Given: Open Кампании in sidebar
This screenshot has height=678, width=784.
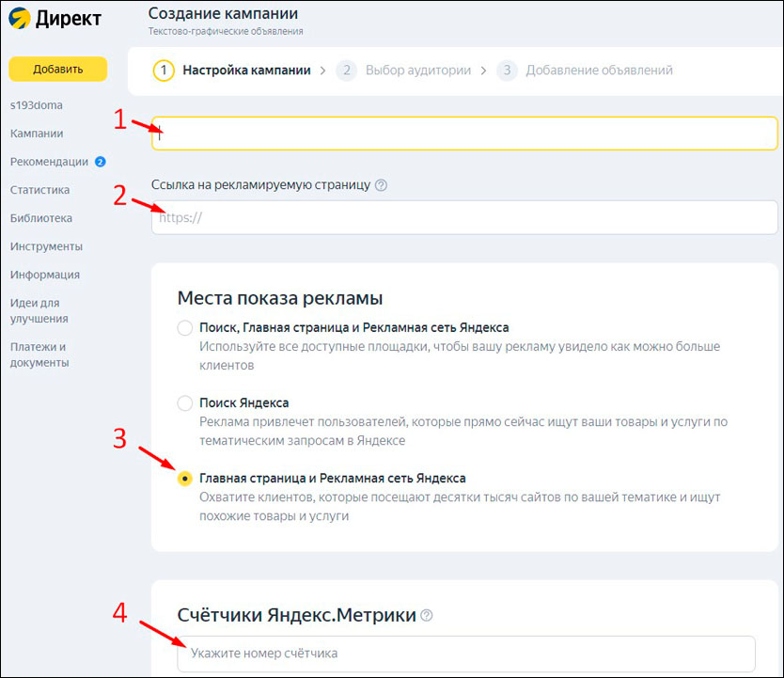Looking at the screenshot, I should [x=37, y=134].
